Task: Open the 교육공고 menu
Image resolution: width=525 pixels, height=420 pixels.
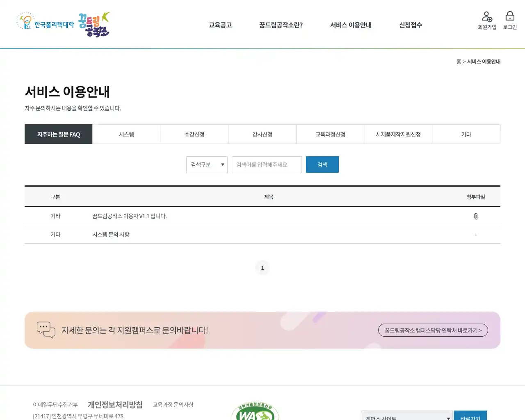Action: tap(220, 25)
